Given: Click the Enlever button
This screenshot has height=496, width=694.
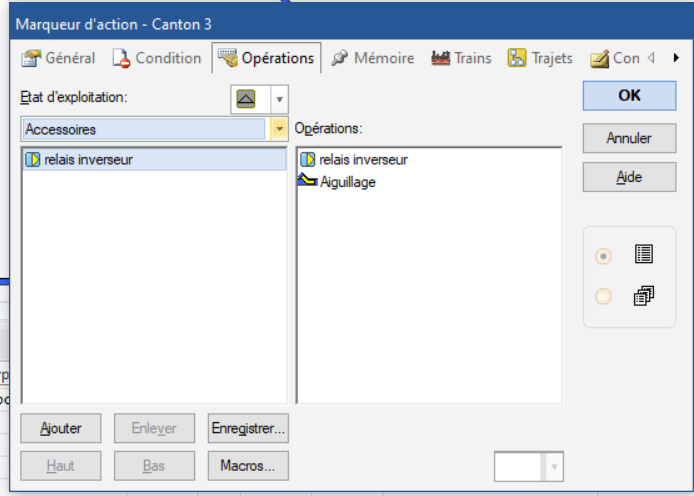Looking at the screenshot, I should (x=154, y=428).
